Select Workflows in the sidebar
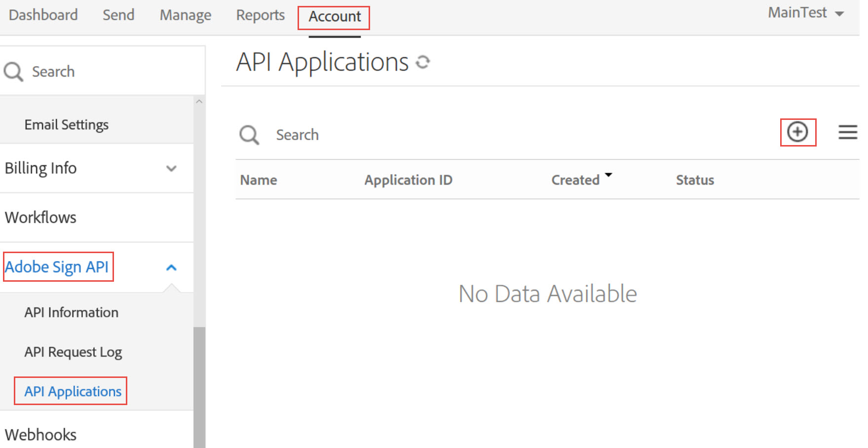This screenshot has width=868, height=448. tap(40, 217)
